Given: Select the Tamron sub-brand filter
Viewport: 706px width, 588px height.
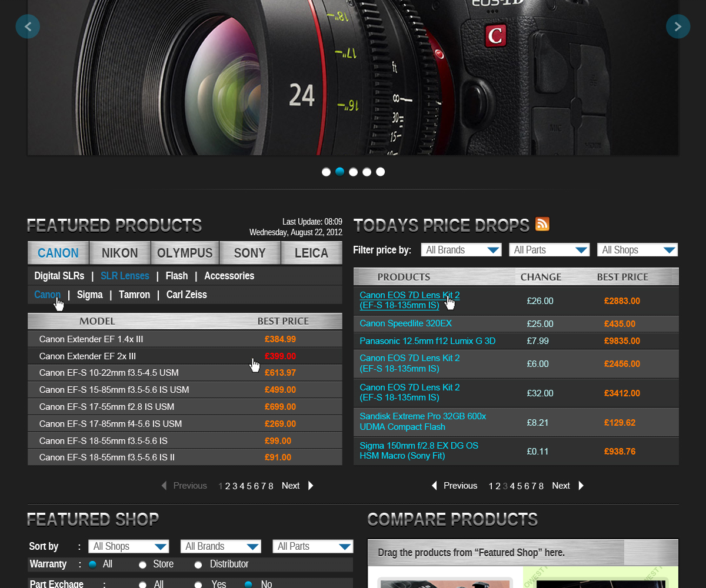Looking at the screenshot, I should (x=134, y=294).
